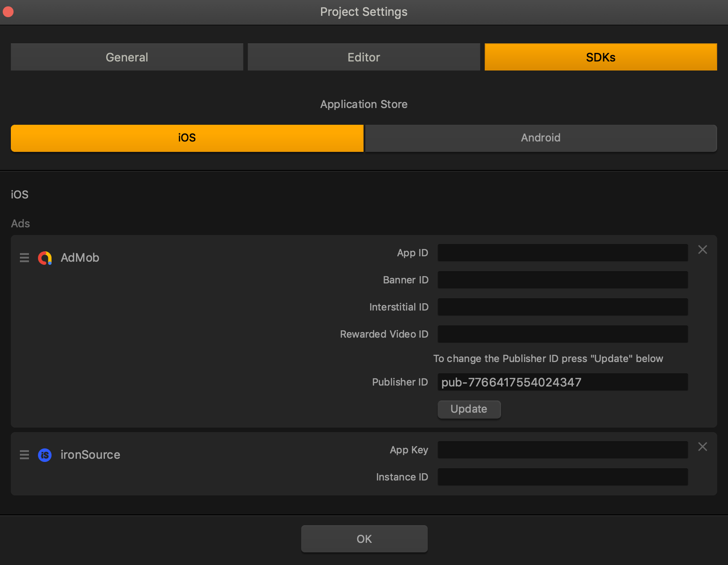This screenshot has height=565, width=728.
Task: Remove the AdMob SDK with X icon
Action: coord(702,250)
